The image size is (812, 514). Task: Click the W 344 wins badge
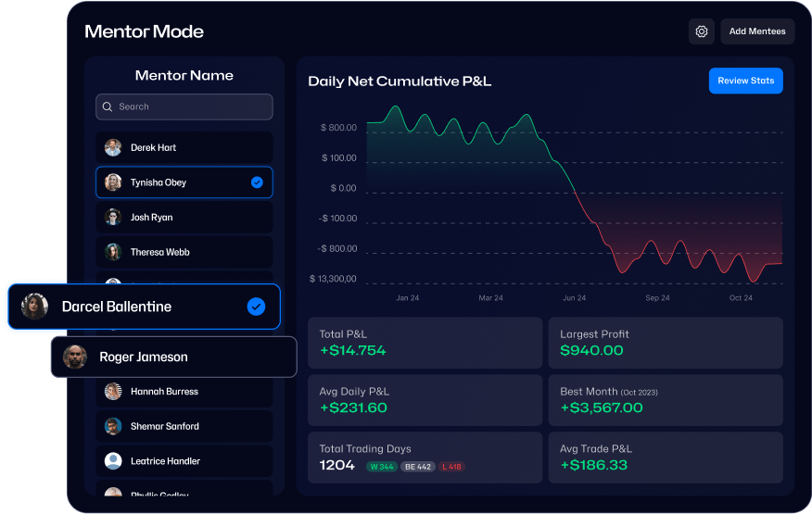click(x=381, y=467)
